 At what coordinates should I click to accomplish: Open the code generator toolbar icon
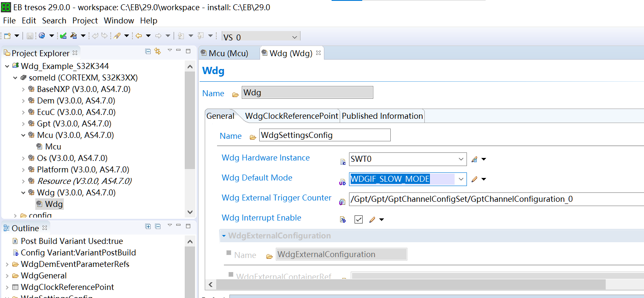(x=42, y=36)
